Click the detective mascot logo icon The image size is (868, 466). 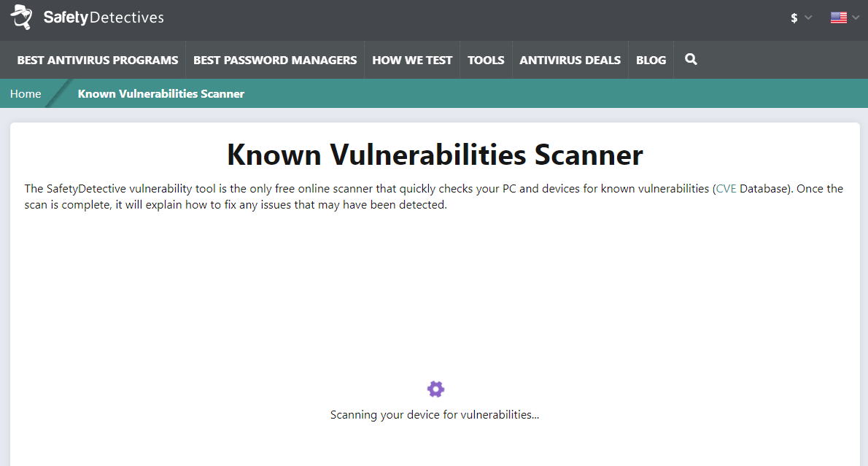[x=21, y=17]
